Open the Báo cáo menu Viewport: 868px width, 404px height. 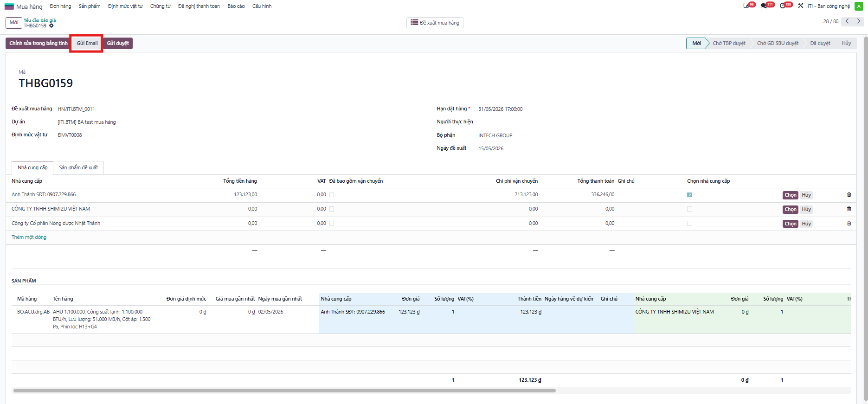click(236, 6)
